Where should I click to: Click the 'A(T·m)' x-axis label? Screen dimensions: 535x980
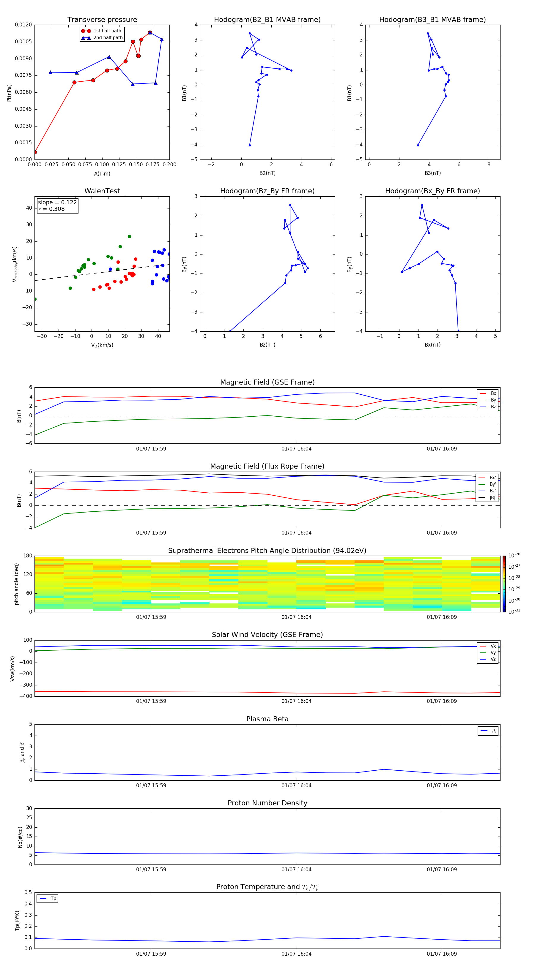(102, 174)
